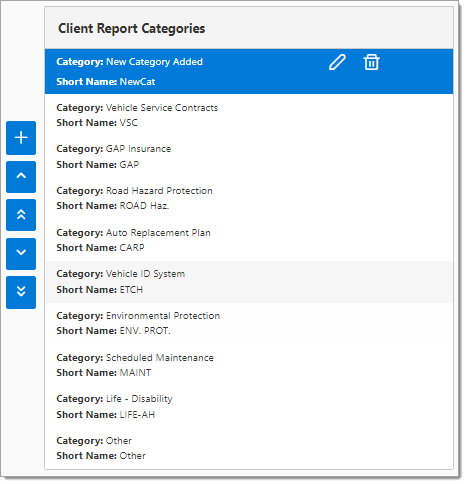Move category to top with double-up arrows

(x=21, y=215)
